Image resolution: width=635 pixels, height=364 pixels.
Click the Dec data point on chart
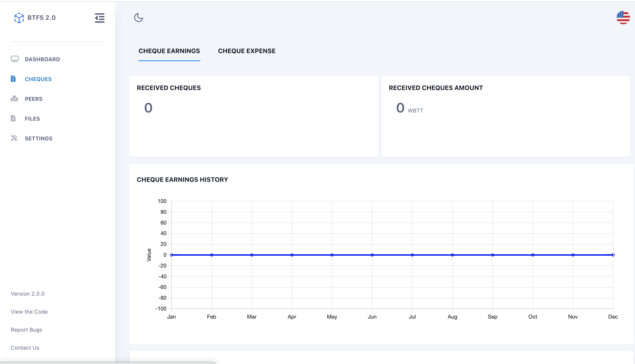tap(613, 255)
